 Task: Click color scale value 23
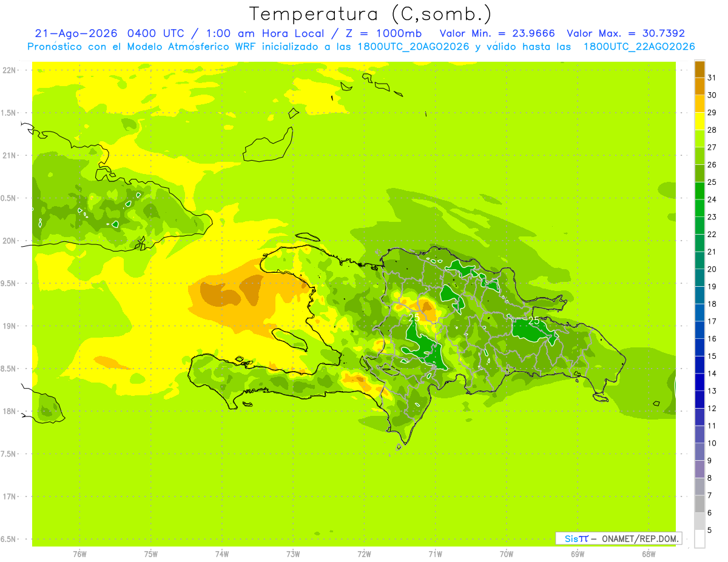coord(712,217)
